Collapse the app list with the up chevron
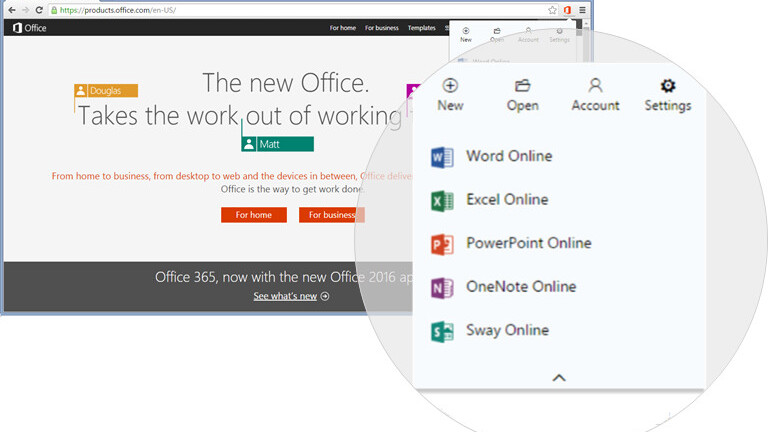Image resolution: width=768 pixels, height=432 pixels. pos(559,378)
